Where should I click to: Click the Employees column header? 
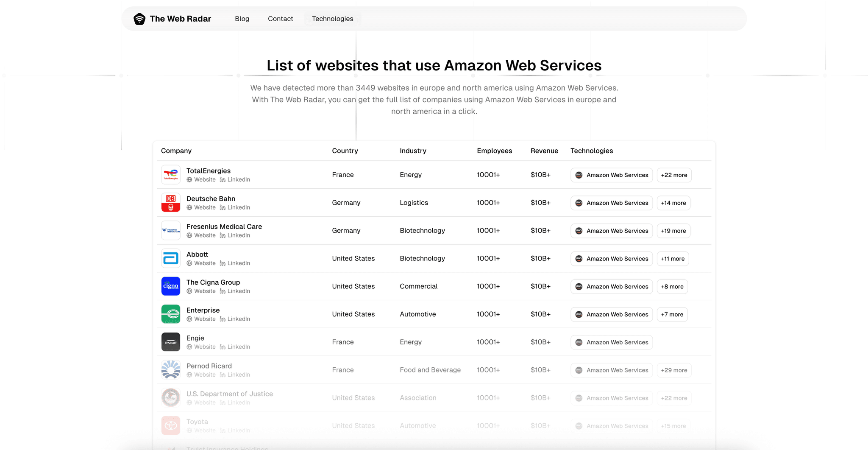click(x=494, y=151)
